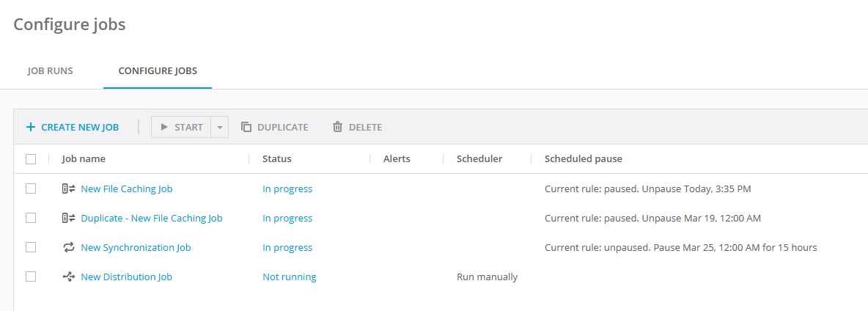This screenshot has width=868, height=311.
Task: Open In progress status of New Synchronization Job
Action: (x=287, y=247)
